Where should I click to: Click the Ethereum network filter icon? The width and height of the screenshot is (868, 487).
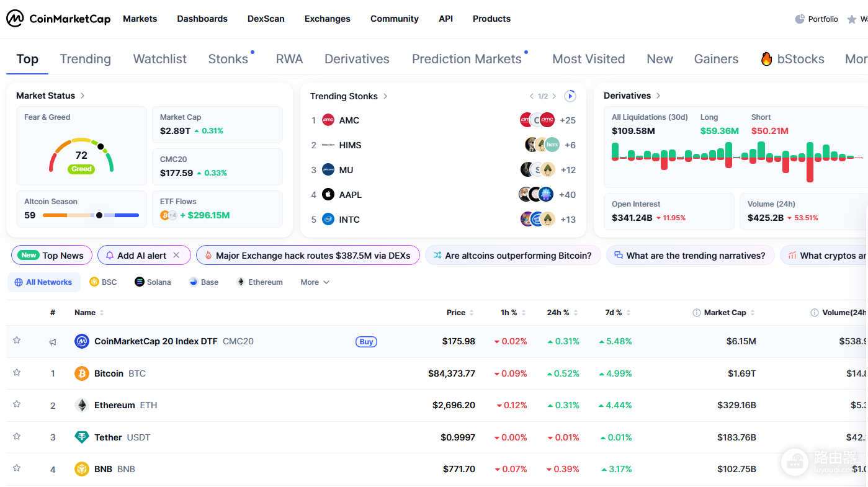pyautogui.click(x=241, y=282)
